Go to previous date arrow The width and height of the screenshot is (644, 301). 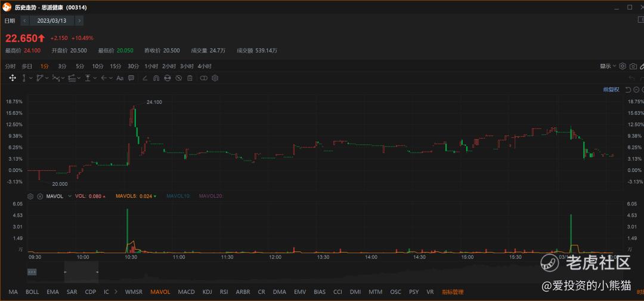pos(24,20)
